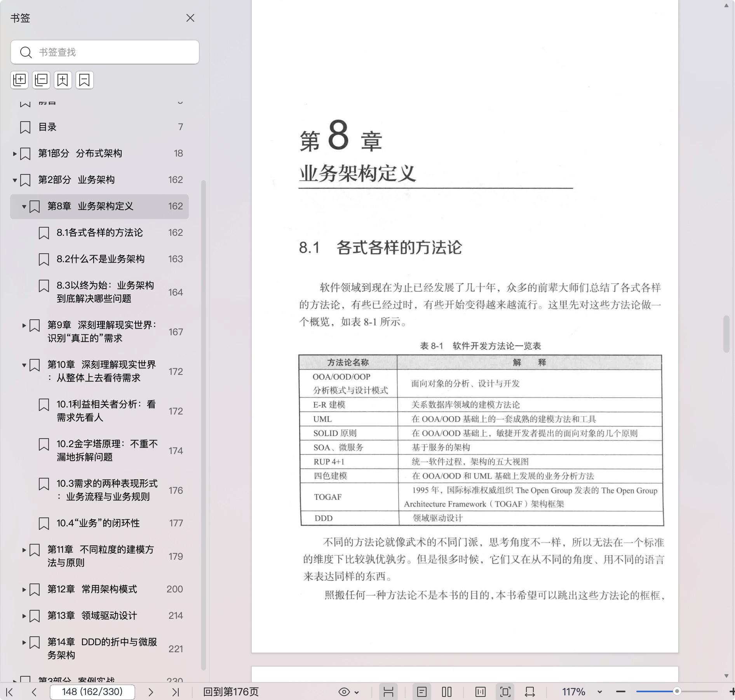
Task: Jump to the last page
Action: [x=176, y=692]
